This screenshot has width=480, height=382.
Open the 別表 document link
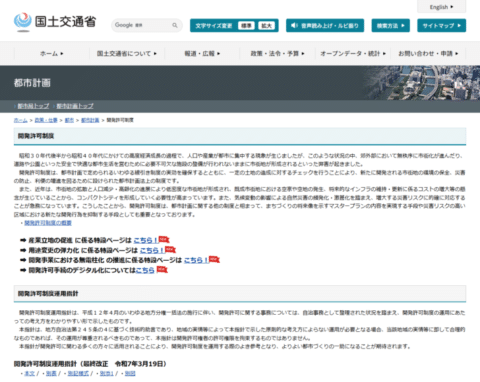pos(51,373)
